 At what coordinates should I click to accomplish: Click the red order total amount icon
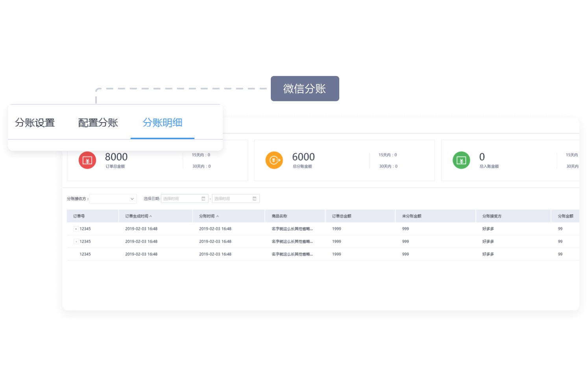87,160
